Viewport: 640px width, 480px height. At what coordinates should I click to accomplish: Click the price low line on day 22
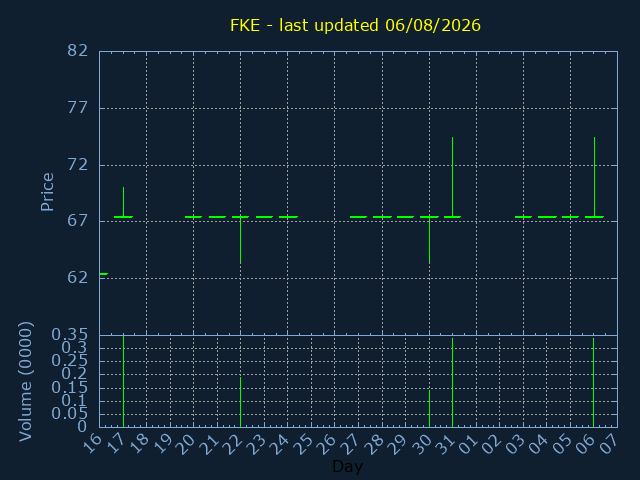pos(240,240)
